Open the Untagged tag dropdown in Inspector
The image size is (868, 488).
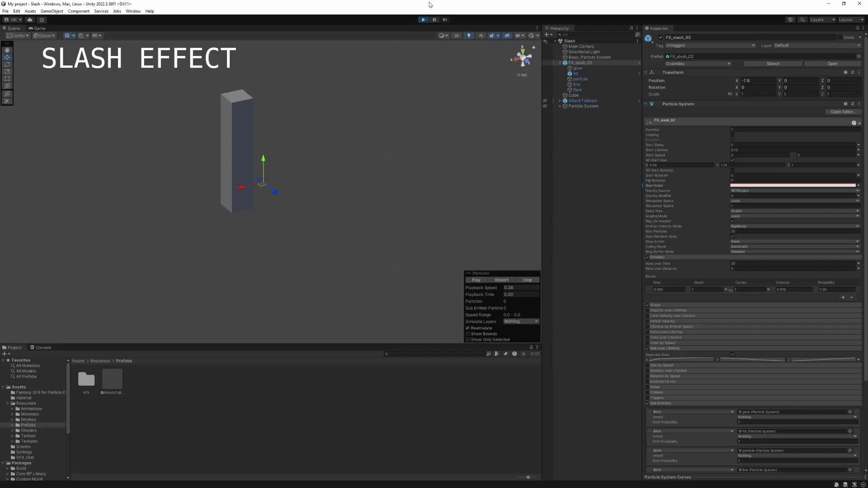709,45
